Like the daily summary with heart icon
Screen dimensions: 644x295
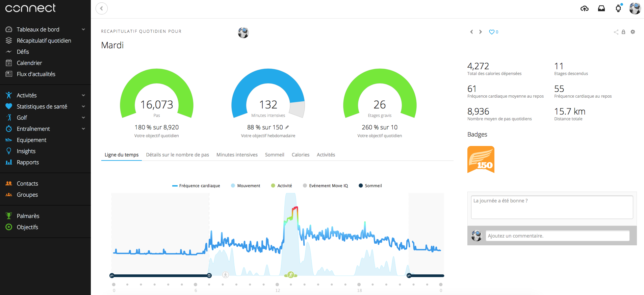coord(492,32)
